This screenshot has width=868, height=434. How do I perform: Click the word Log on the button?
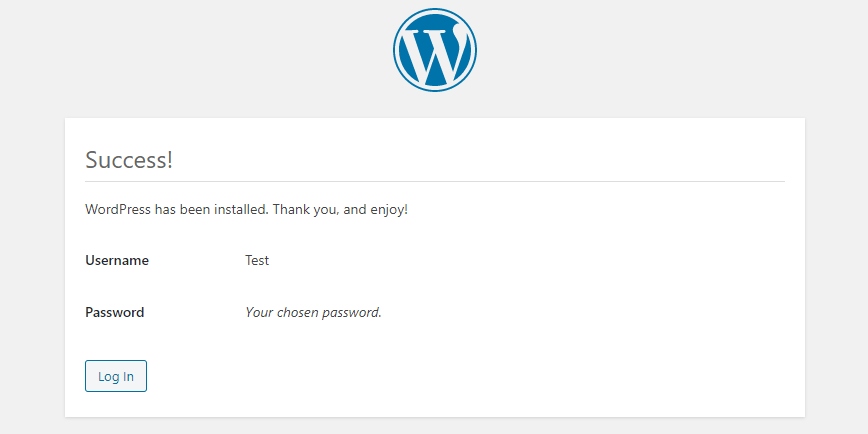point(106,376)
